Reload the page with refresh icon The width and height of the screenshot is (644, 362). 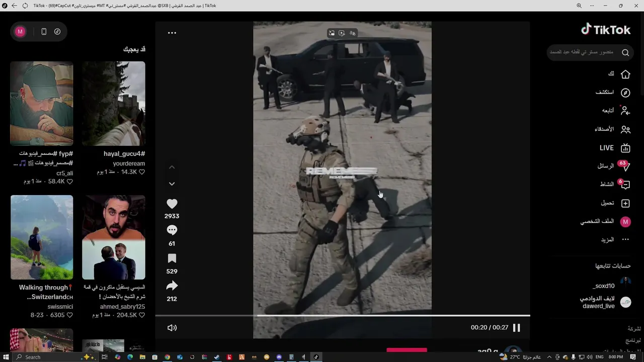click(x=25, y=6)
